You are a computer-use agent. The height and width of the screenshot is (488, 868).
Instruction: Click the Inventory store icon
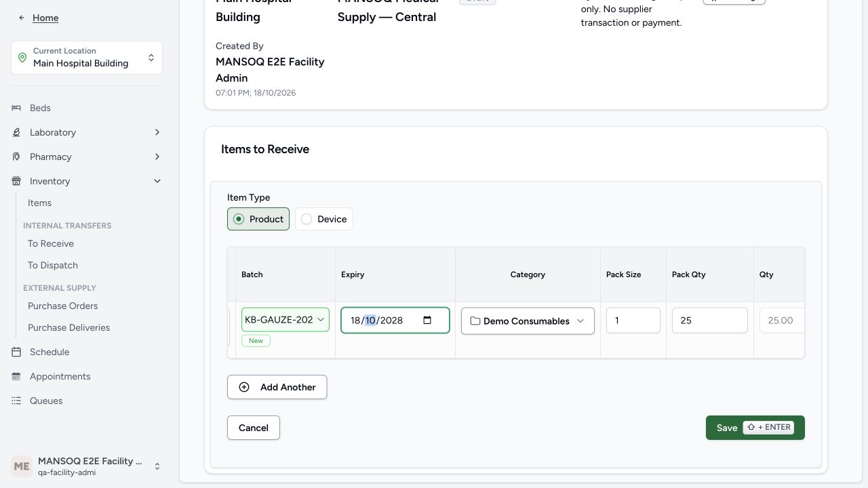coord(16,181)
